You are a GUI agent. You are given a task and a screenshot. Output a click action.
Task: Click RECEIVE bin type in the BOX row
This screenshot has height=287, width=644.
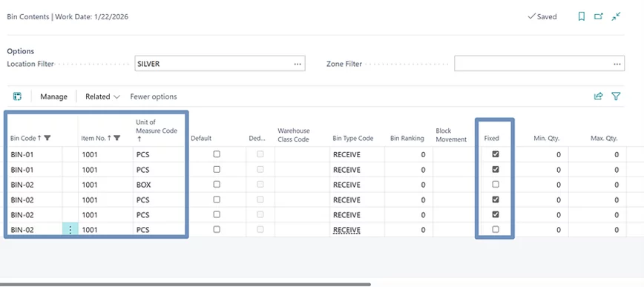[357, 185]
